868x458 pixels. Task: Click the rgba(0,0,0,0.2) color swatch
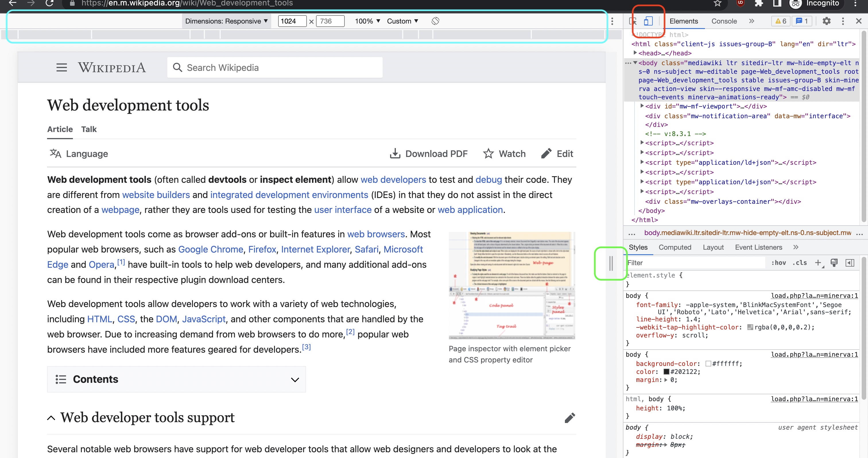[750, 327]
